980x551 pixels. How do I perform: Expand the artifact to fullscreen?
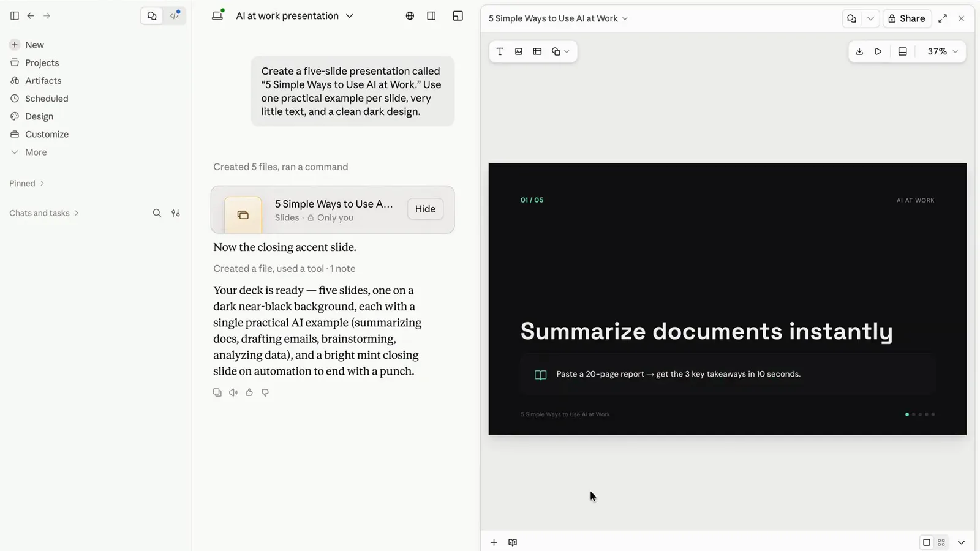tap(943, 18)
